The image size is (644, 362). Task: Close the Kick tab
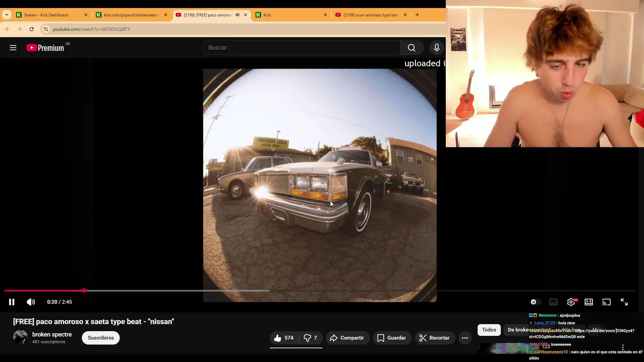pyautogui.click(x=325, y=15)
